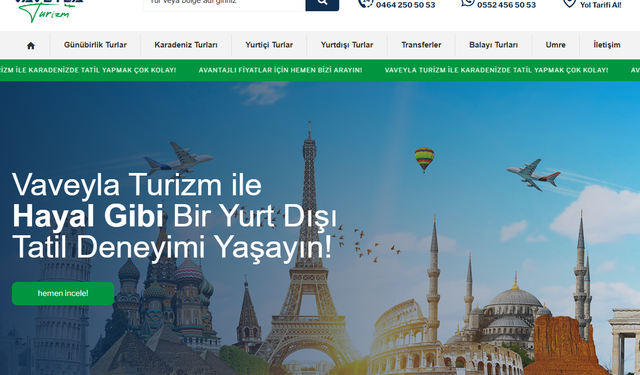Open Umre menu item
This screenshot has height=375, width=640.
click(556, 45)
